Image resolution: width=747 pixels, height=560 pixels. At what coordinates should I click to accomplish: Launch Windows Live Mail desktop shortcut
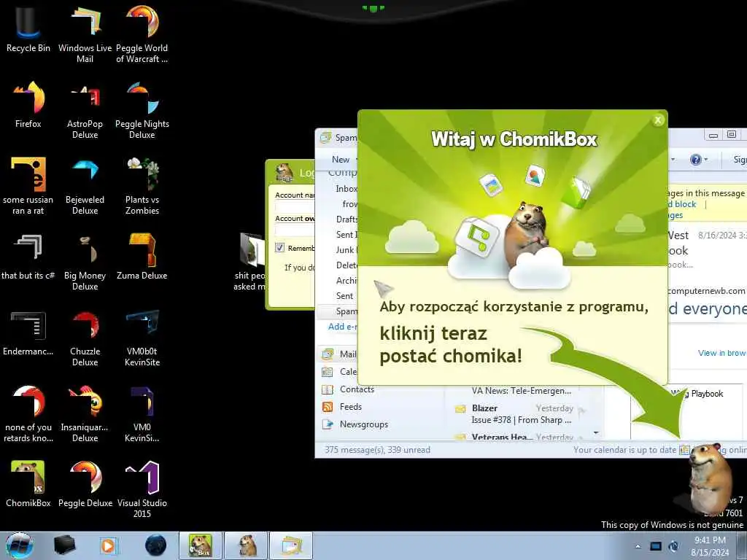pos(85,34)
